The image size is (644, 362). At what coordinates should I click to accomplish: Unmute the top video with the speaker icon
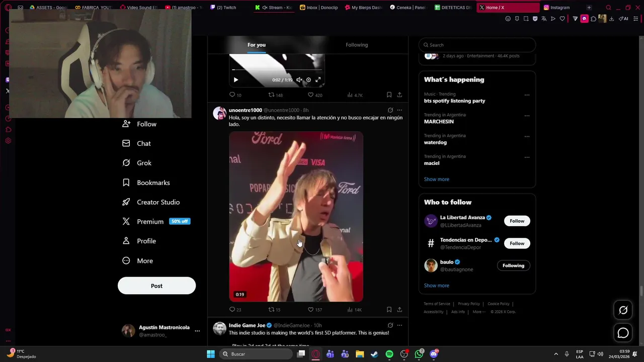[x=299, y=80]
